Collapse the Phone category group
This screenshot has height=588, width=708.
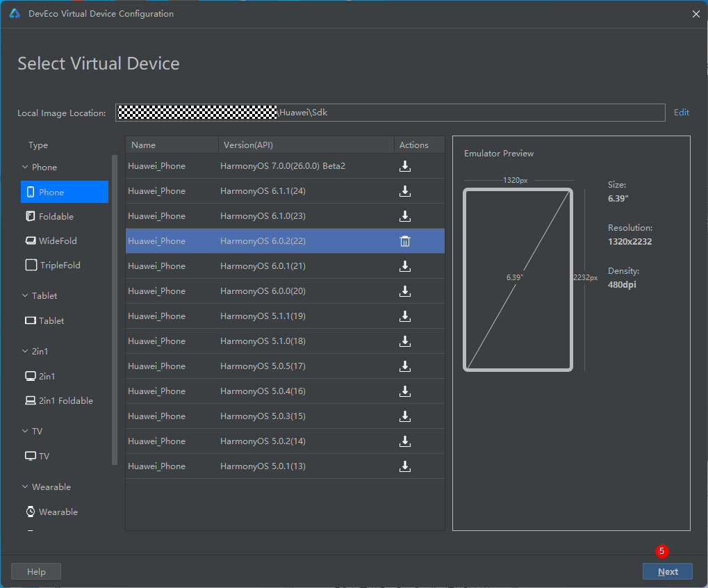point(25,167)
